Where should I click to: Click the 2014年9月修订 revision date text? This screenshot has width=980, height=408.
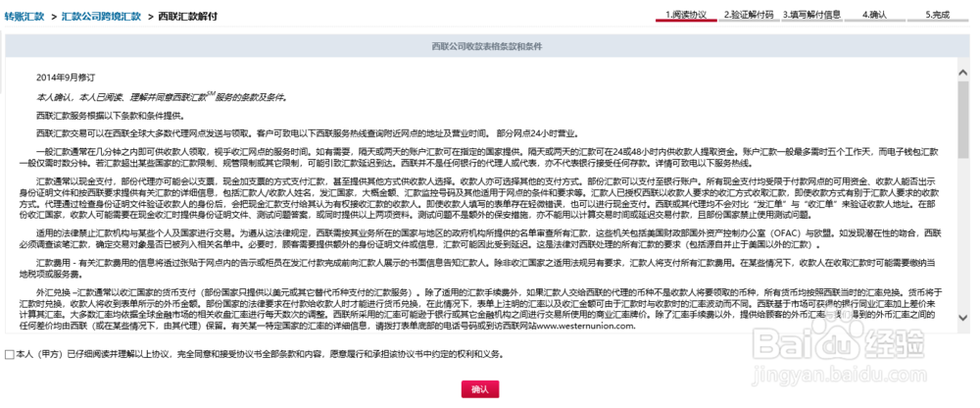tap(67, 77)
